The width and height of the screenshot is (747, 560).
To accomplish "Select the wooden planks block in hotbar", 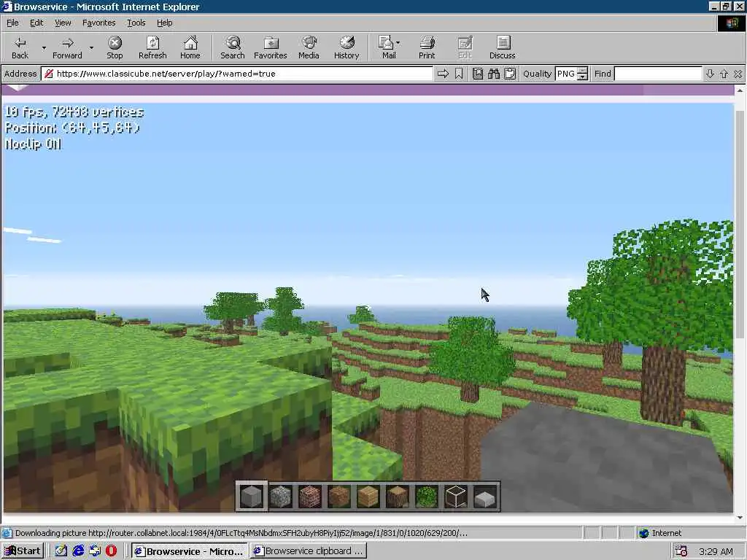I will click(368, 496).
